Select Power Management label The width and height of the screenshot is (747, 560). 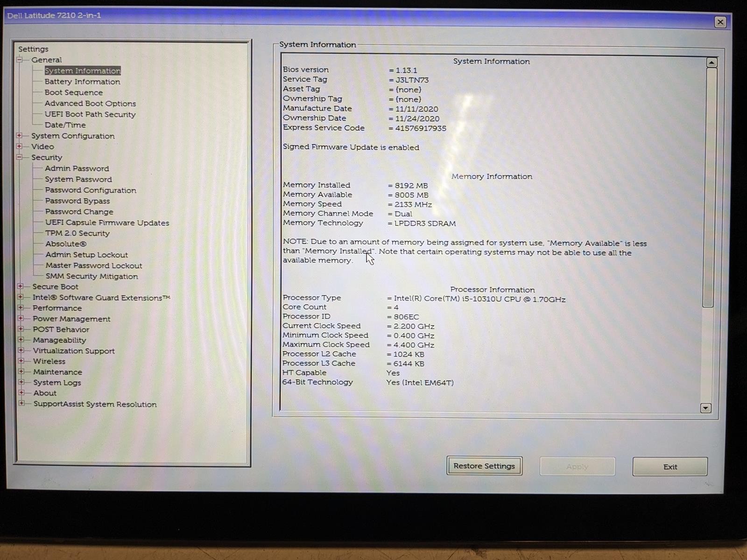[x=71, y=319]
